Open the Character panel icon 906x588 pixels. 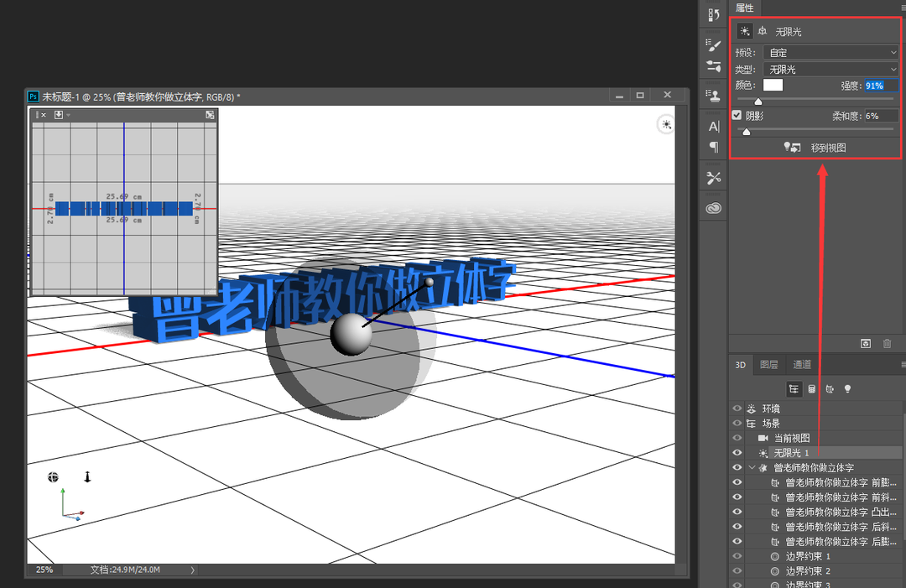(x=714, y=127)
